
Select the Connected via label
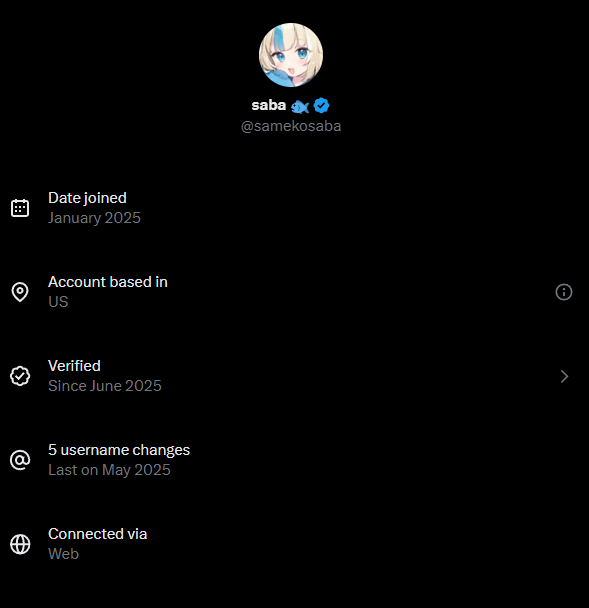(x=98, y=534)
